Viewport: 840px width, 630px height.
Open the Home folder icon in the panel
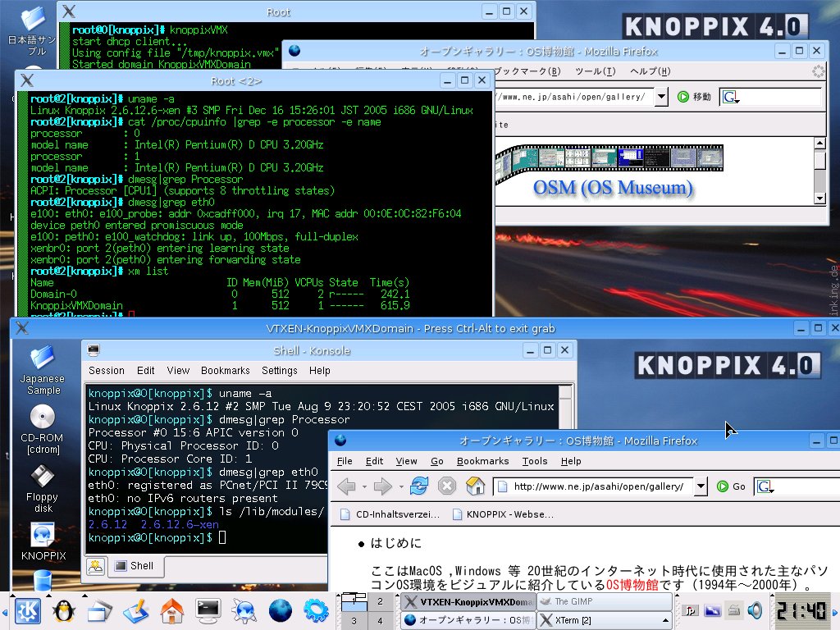(172, 611)
